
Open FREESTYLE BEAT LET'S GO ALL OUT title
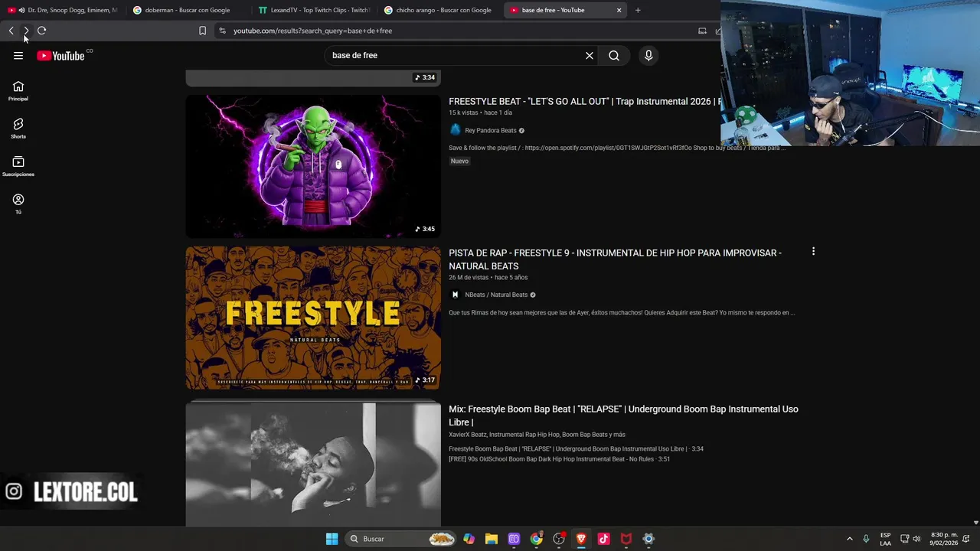pyautogui.click(x=585, y=101)
